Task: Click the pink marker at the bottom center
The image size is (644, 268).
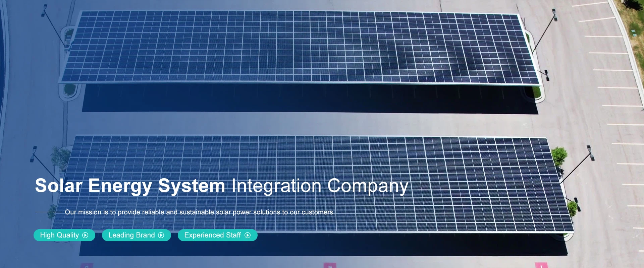Action: coord(329,265)
